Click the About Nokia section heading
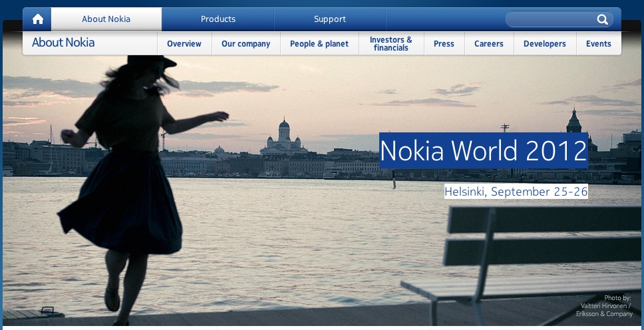 click(x=63, y=43)
